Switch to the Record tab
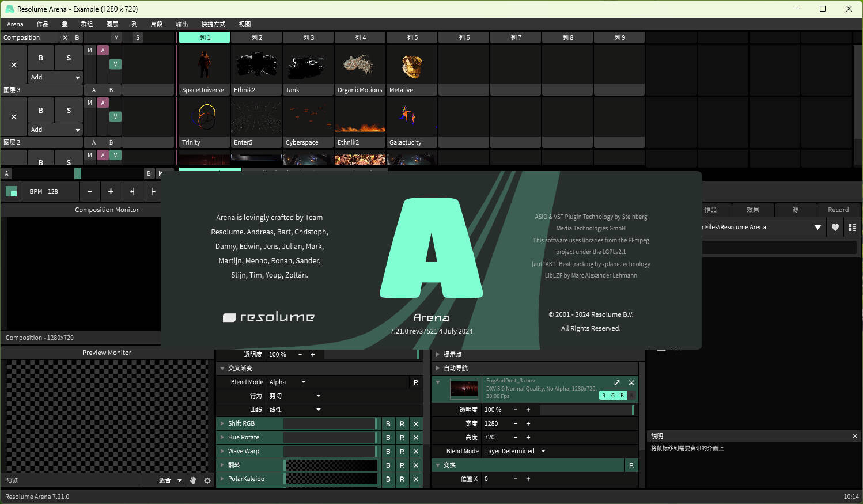This screenshot has width=863, height=504. (x=838, y=210)
